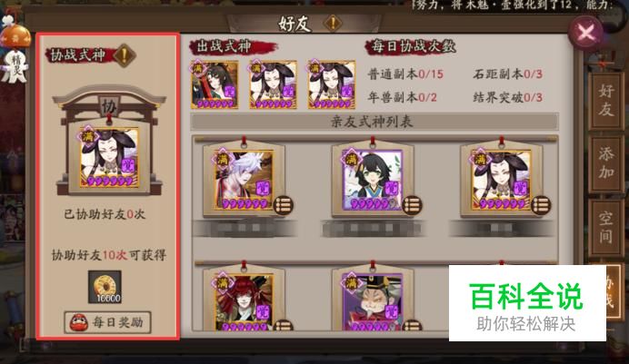Click the 亲友式神列表 header bar
Viewport: 629px width, 364px height.
tap(374, 122)
